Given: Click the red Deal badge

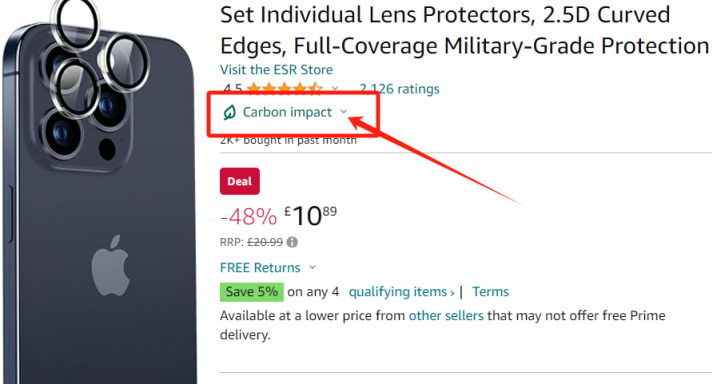Looking at the screenshot, I should [240, 181].
